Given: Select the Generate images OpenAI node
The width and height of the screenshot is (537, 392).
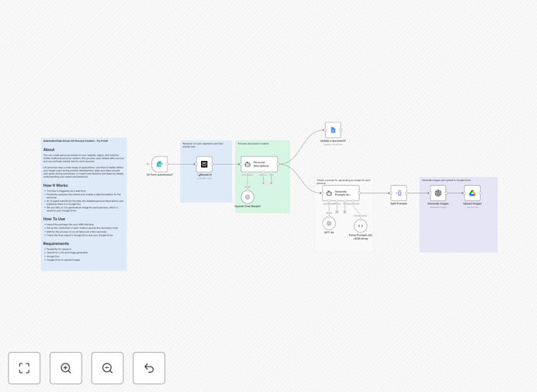Looking at the screenshot, I should [x=438, y=193].
